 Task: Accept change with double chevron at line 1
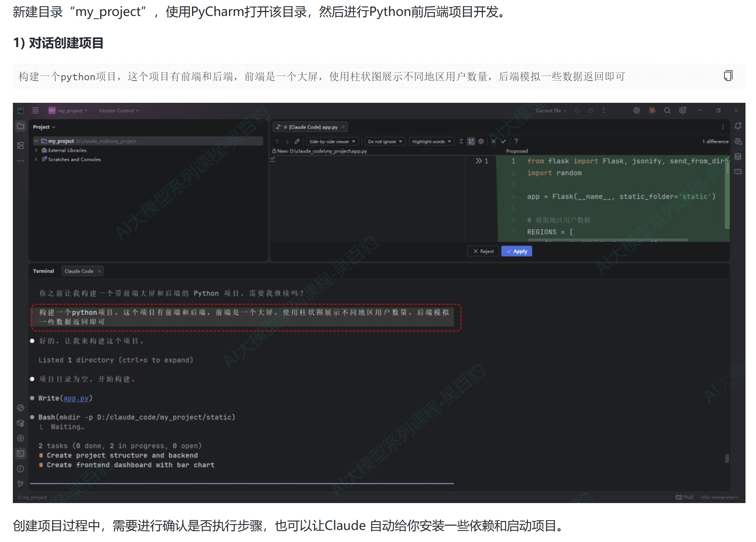click(479, 161)
